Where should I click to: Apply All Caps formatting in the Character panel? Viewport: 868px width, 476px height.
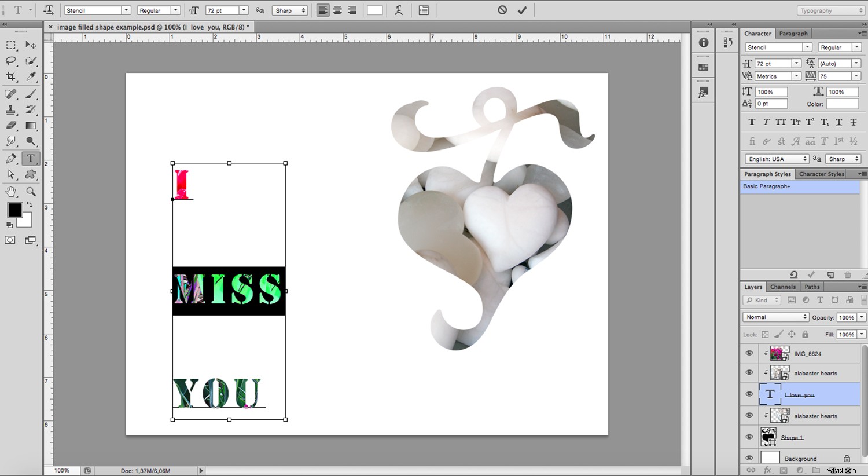tap(780, 122)
